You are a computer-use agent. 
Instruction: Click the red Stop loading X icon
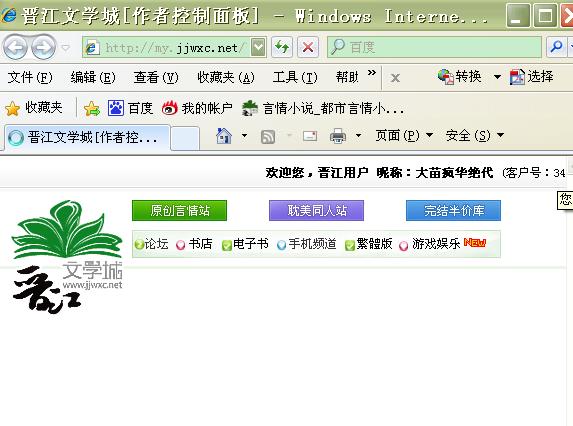tap(308, 47)
